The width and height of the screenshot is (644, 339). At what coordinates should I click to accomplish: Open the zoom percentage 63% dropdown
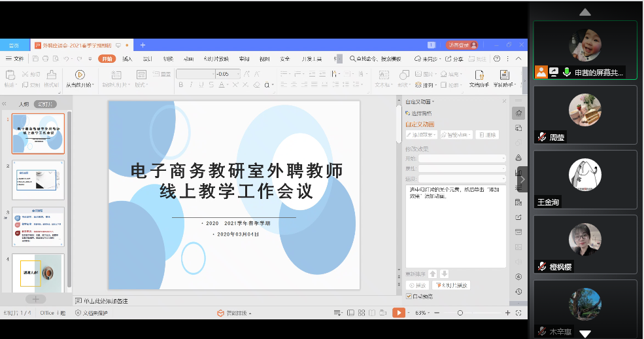(x=422, y=313)
